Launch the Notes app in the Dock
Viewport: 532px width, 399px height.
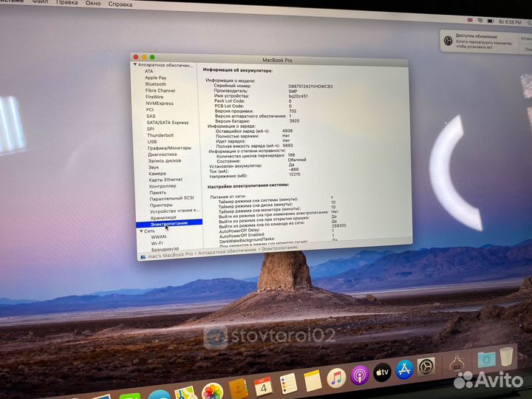313,381
